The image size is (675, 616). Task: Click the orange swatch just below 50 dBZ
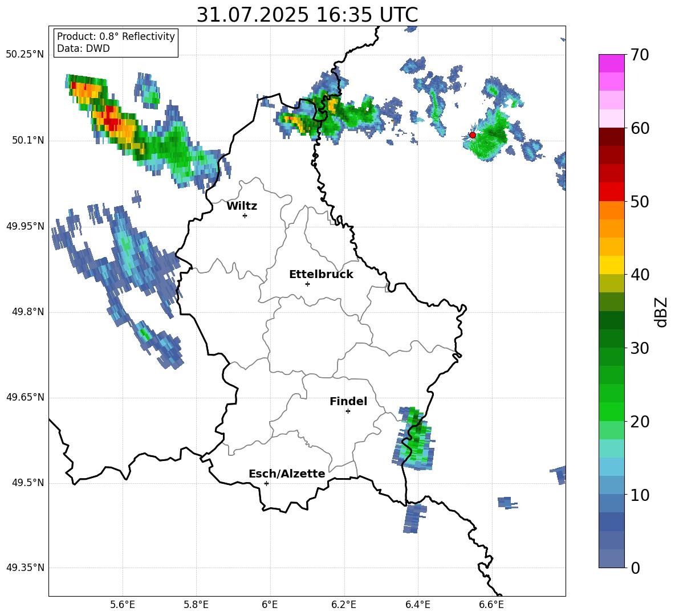pos(611,210)
